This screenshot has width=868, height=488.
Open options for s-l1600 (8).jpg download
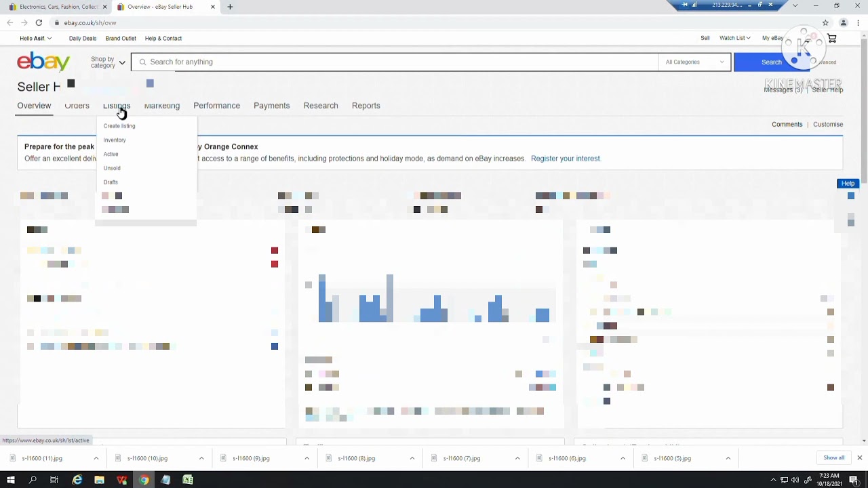tap(412, 458)
